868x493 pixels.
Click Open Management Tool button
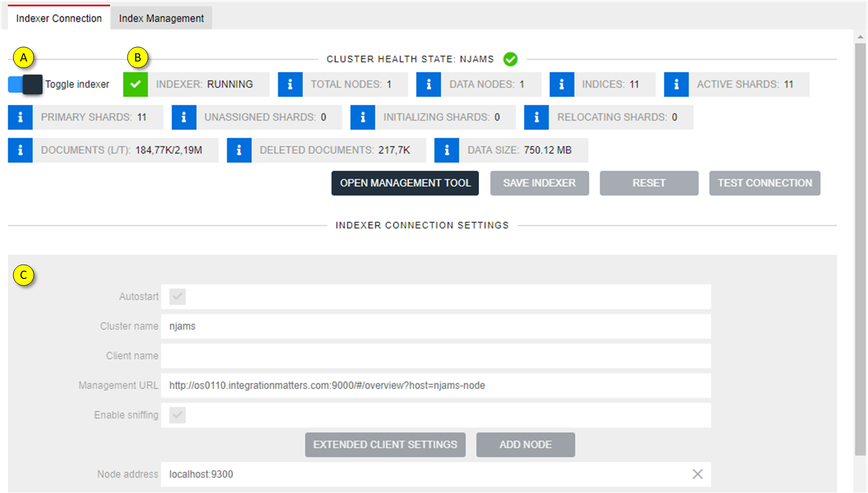point(405,183)
